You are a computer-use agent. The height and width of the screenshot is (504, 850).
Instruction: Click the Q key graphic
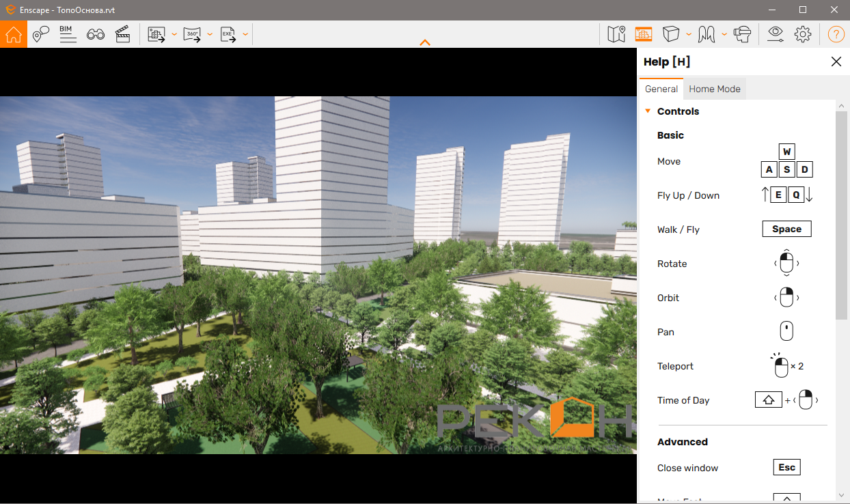point(796,195)
